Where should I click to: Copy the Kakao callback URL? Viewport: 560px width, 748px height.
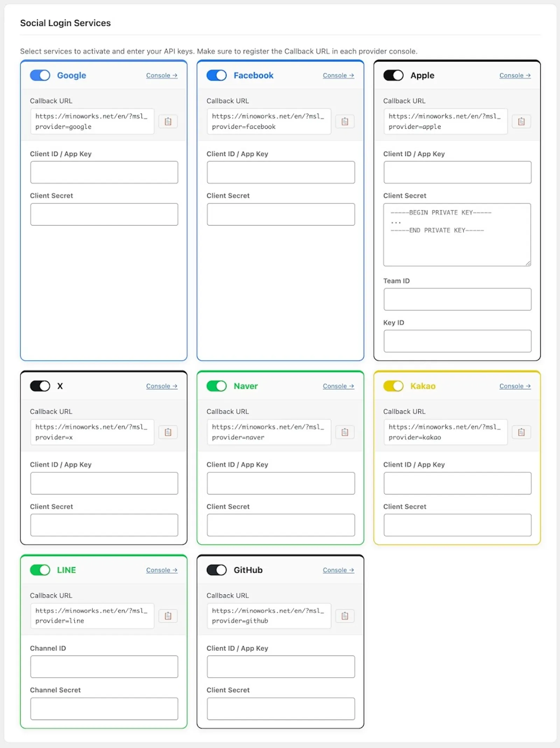(521, 432)
